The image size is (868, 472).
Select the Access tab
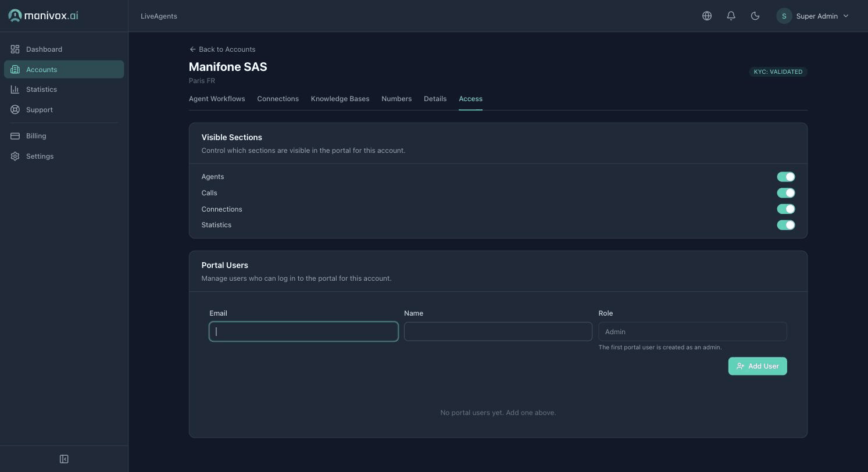point(470,99)
